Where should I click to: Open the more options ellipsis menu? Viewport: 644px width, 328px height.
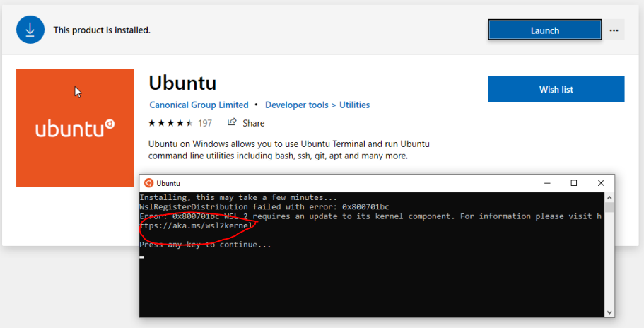click(614, 30)
